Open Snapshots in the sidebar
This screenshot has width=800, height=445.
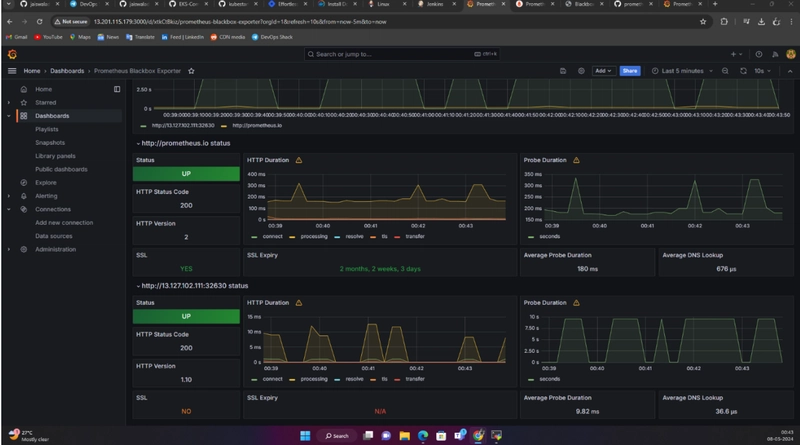tap(50, 142)
